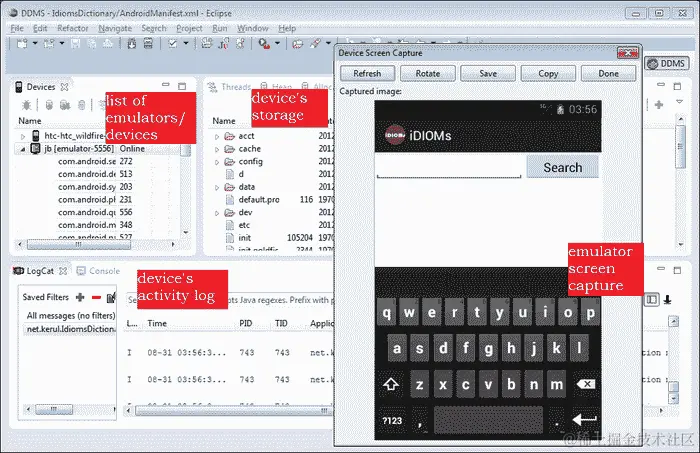Click the LogCat download arrow icon at right

coord(667,299)
